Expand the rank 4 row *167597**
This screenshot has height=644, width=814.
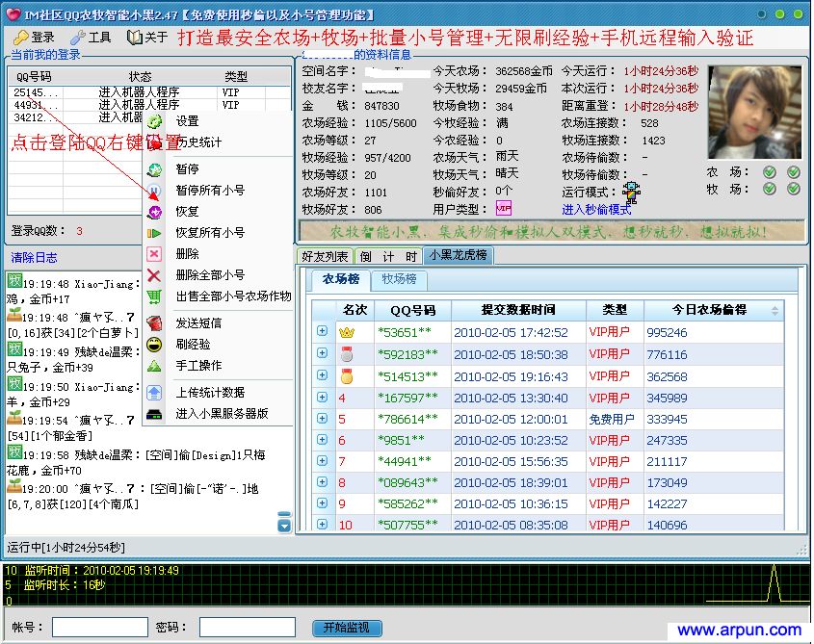pos(322,397)
